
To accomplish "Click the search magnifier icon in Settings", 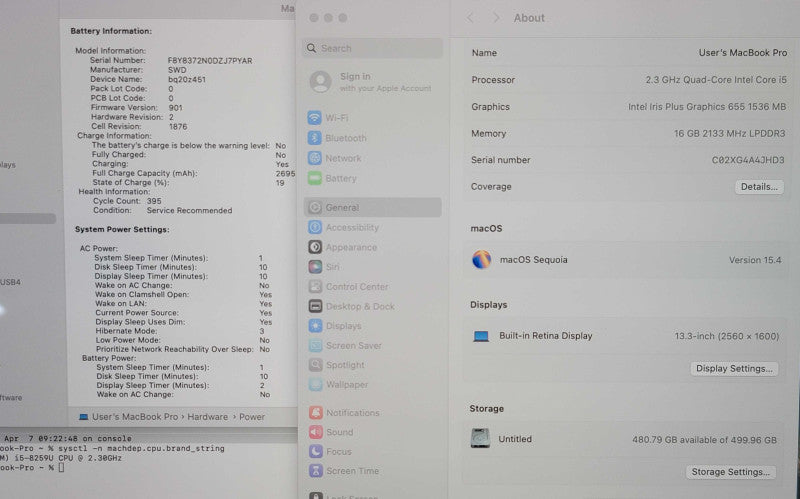I will 311,48.
